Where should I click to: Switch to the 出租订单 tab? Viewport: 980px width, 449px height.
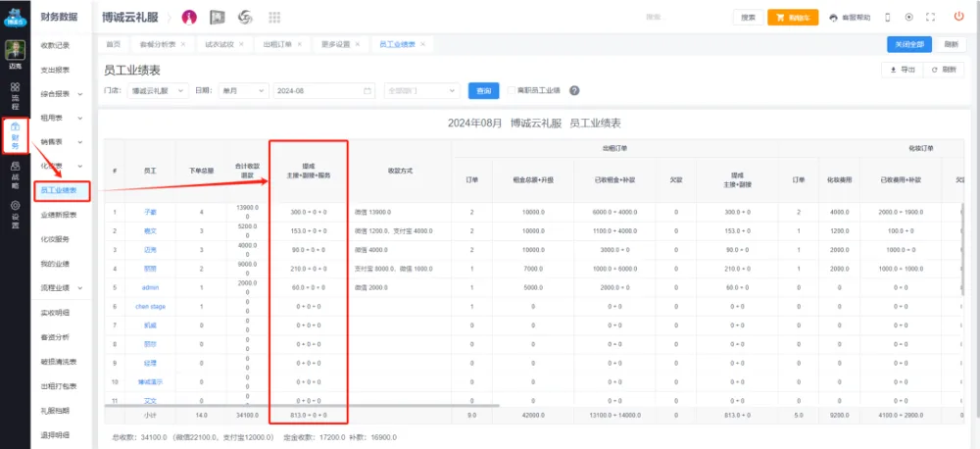[x=279, y=45]
